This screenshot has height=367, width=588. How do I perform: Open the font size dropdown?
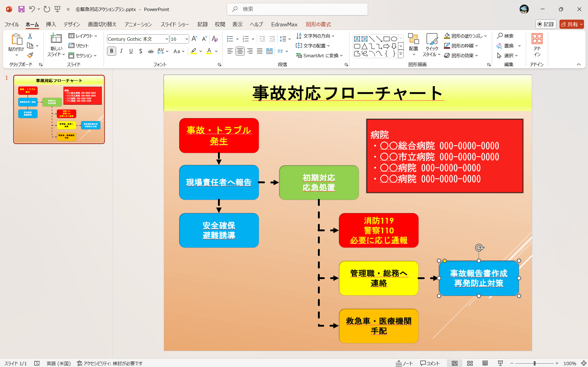coord(186,39)
